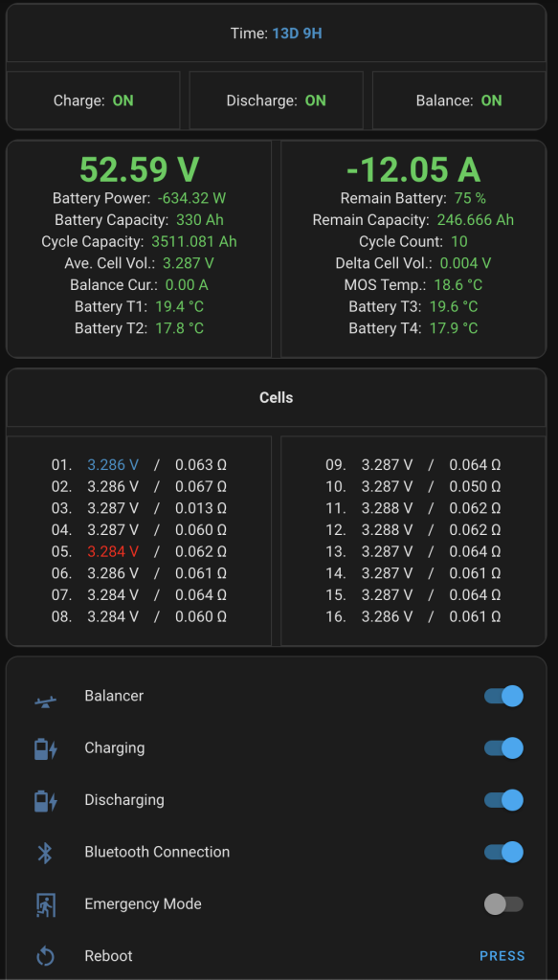Viewport: 558px width, 980px height.
Task: Click the Bluetooth connection icon
Action: point(43,852)
